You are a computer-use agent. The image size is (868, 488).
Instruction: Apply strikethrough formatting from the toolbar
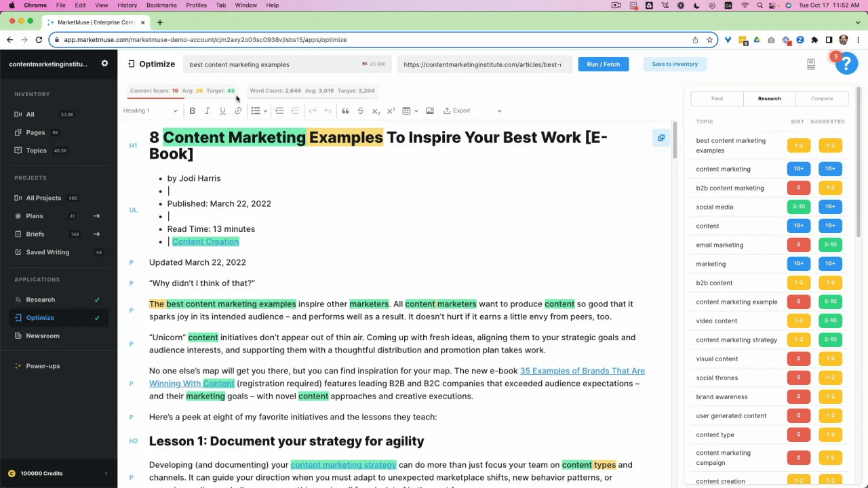pyautogui.click(x=360, y=110)
